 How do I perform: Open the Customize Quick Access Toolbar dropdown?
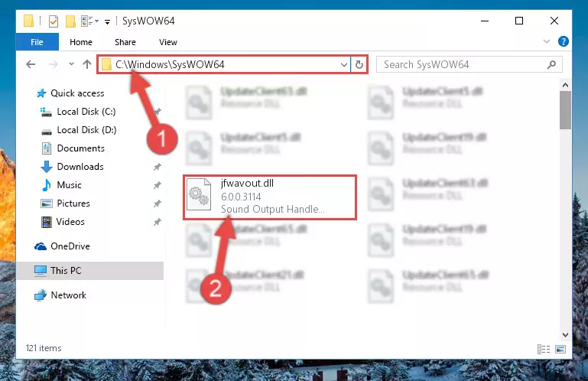[107, 22]
